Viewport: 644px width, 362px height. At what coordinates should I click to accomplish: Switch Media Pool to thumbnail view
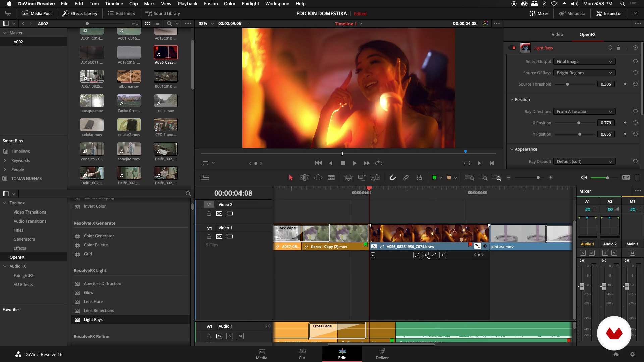[x=148, y=23]
